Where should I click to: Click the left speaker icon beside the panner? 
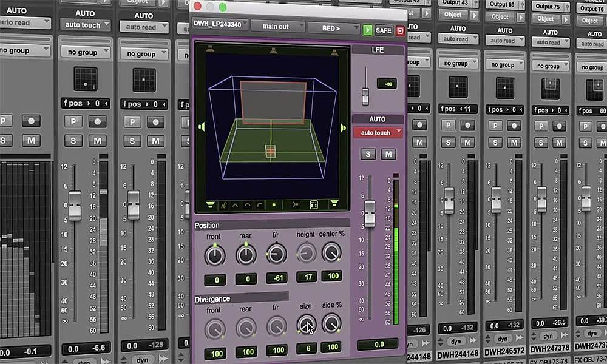(x=202, y=126)
